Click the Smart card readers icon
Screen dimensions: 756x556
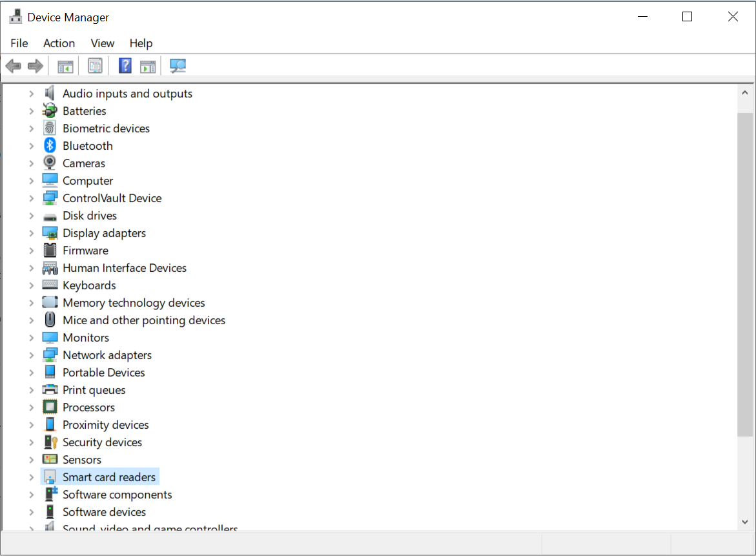(x=50, y=477)
